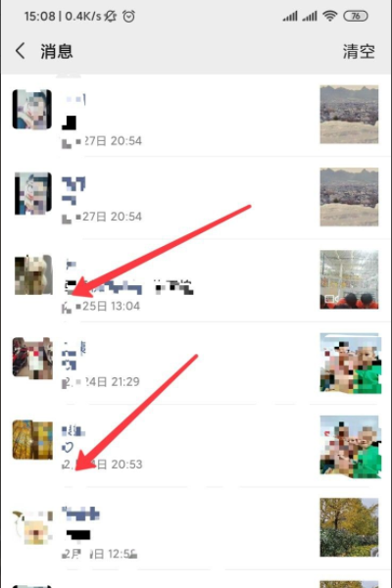This screenshot has width=392, height=588.
Task: Tap the 25日 13:04 timestamp row
Action: (x=101, y=307)
